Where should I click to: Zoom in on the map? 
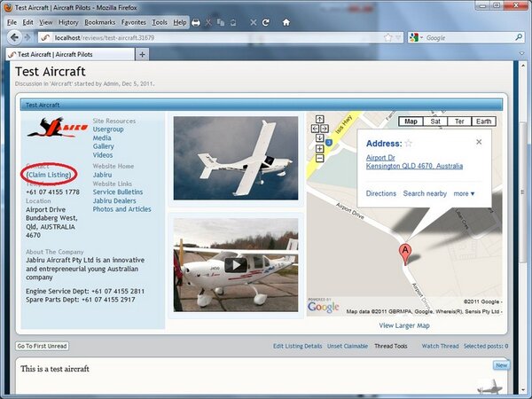click(321, 150)
